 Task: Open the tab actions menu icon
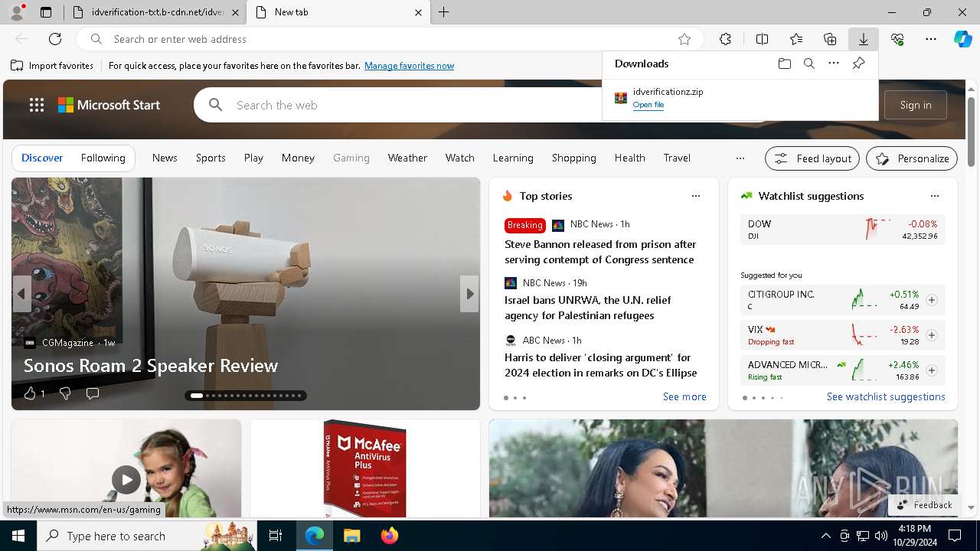pos(46,12)
